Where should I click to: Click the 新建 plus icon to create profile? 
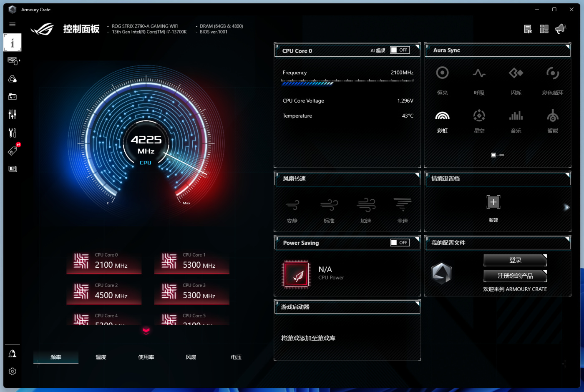(x=493, y=202)
